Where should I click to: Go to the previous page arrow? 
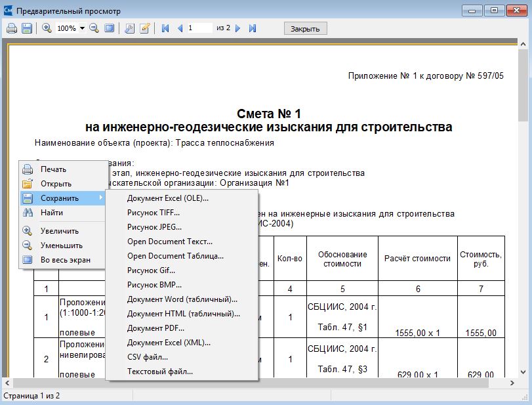[x=180, y=28]
